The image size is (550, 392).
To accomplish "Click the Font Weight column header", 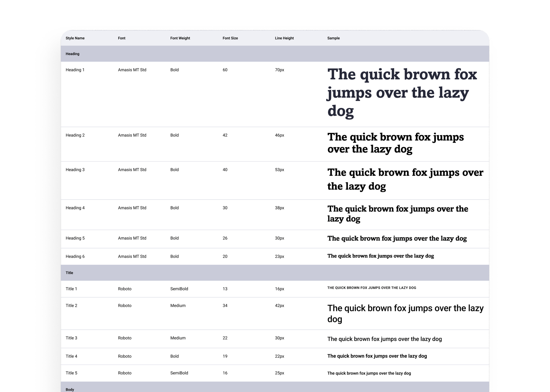I will tap(180, 38).
